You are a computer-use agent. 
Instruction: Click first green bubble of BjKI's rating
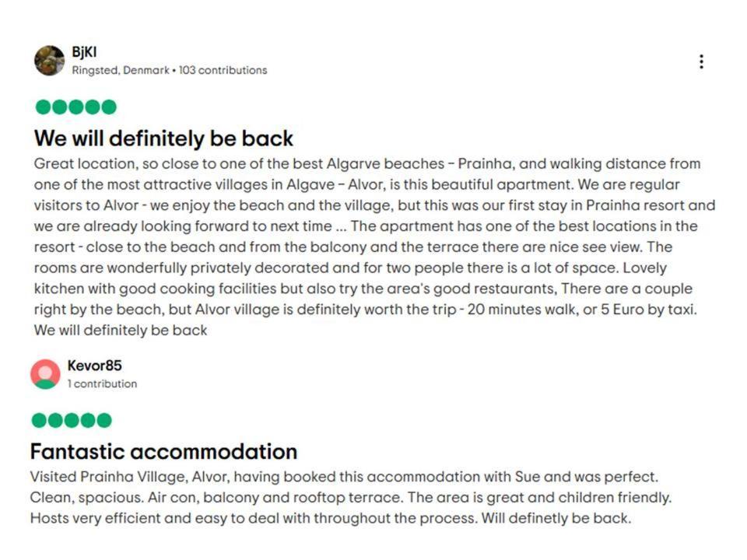[x=43, y=107]
